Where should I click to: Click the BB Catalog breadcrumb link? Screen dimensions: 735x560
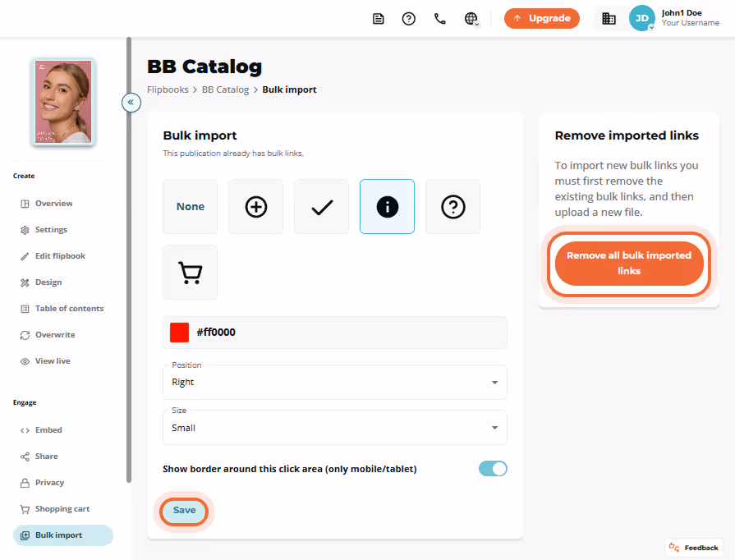point(226,90)
